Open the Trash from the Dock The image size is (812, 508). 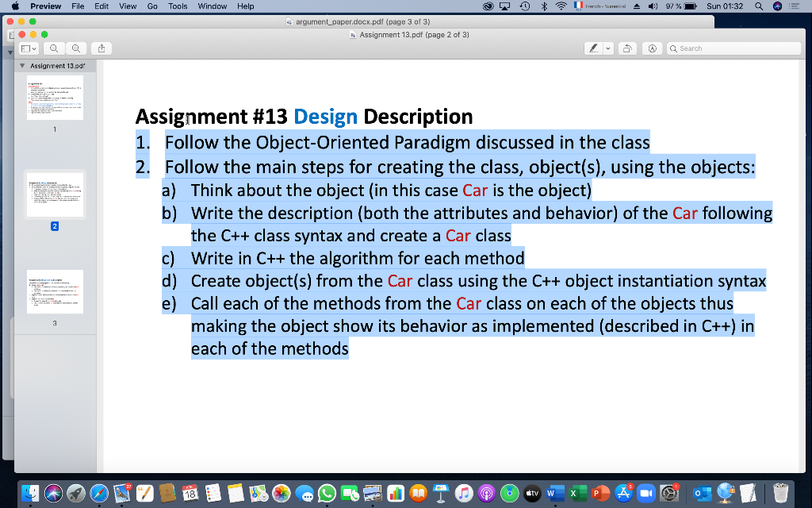(781, 493)
